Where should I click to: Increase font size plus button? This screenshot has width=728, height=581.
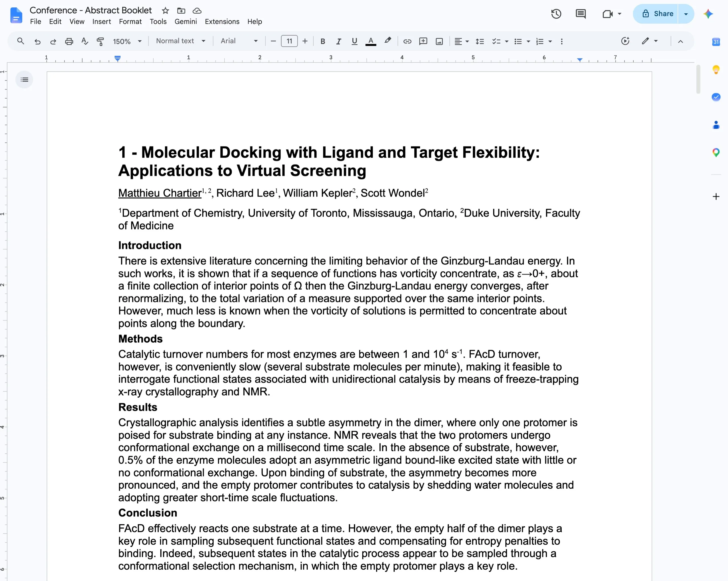point(305,41)
